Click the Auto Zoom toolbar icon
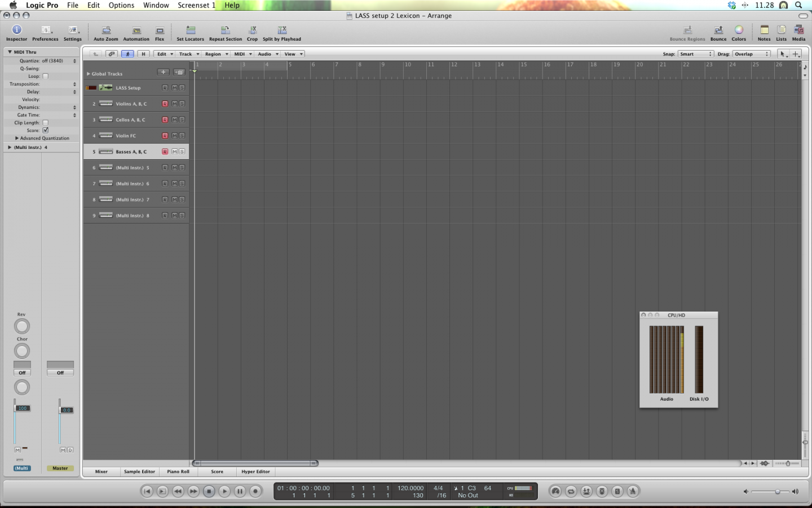The height and width of the screenshot is (508, 812). click(x=106, y=30)
